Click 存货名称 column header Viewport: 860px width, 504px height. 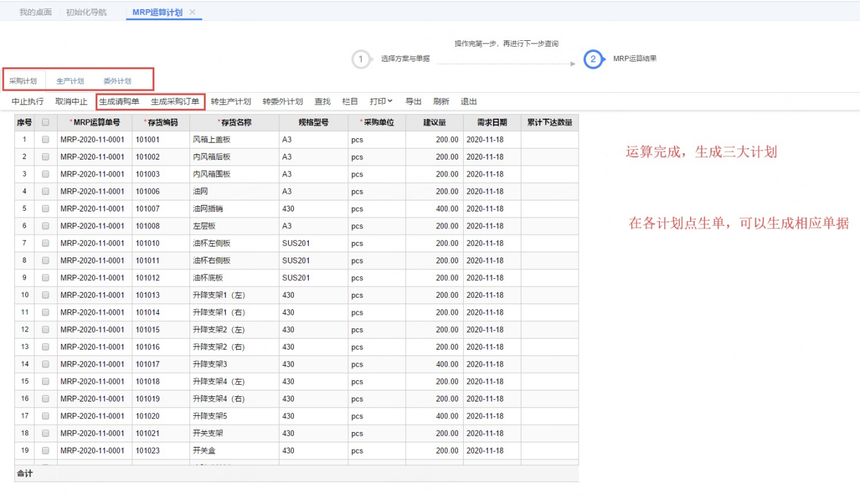[x=234, y=122]
